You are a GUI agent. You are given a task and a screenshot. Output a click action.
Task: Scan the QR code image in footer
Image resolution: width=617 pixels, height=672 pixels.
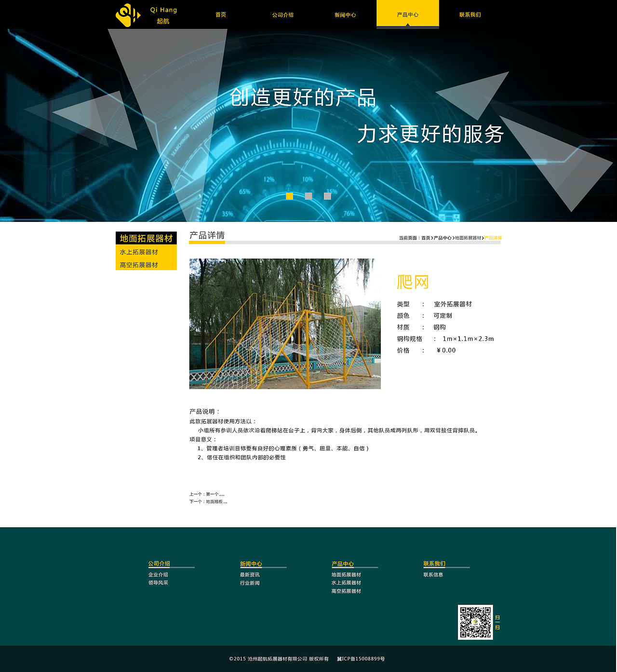(476, 621)
